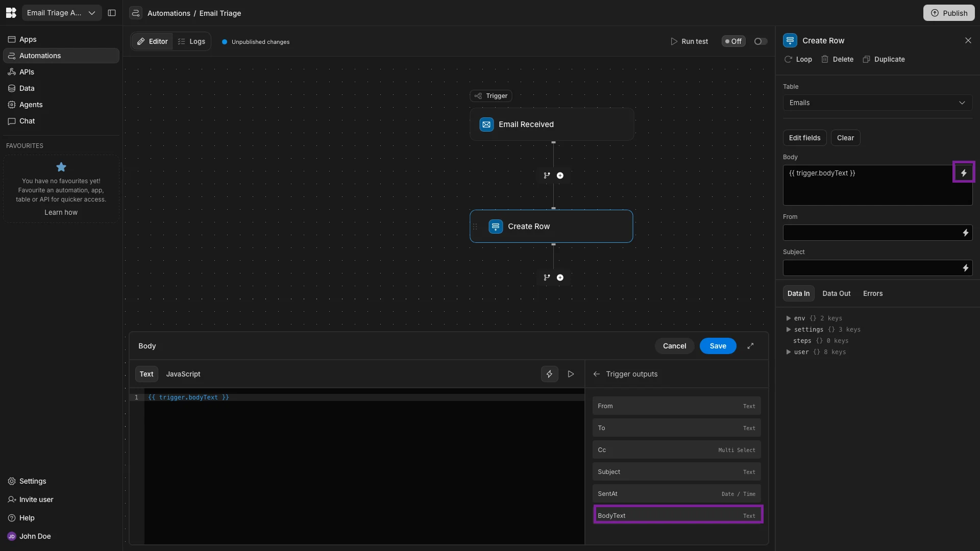Expand the user keys tree item

(x=789, y=352)
